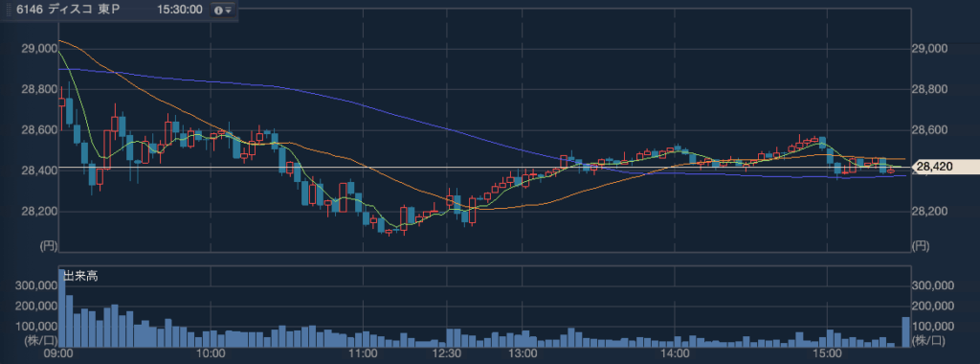Viewport: 980px width, 364px height.
Task: Click the 10:00 time axis label
Action: coord(211,354)
